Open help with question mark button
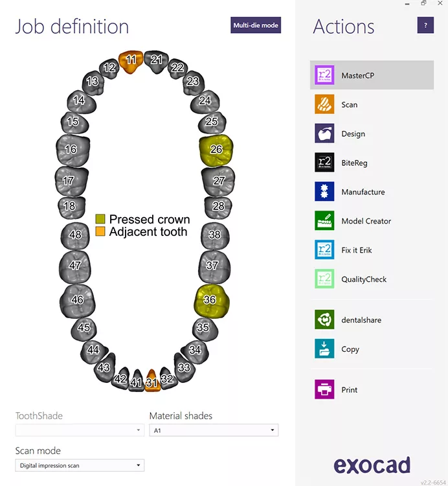Viewport: 448px width, 486px height. coord(425,25)
